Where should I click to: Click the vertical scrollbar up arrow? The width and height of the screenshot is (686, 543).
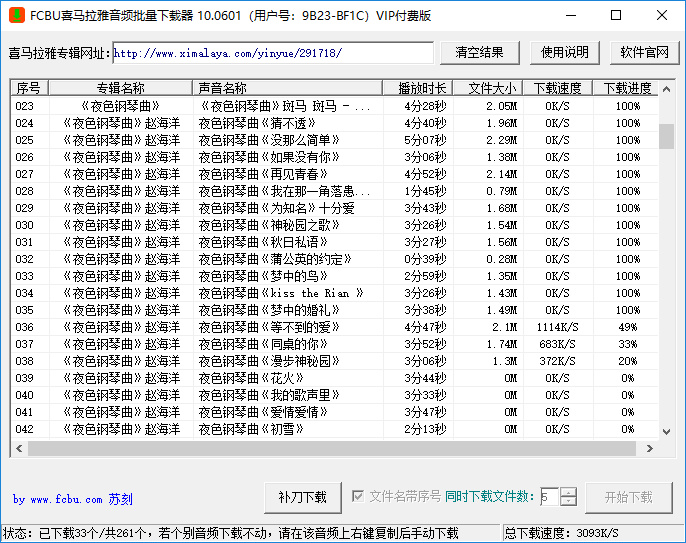click(x=666, y=89)
